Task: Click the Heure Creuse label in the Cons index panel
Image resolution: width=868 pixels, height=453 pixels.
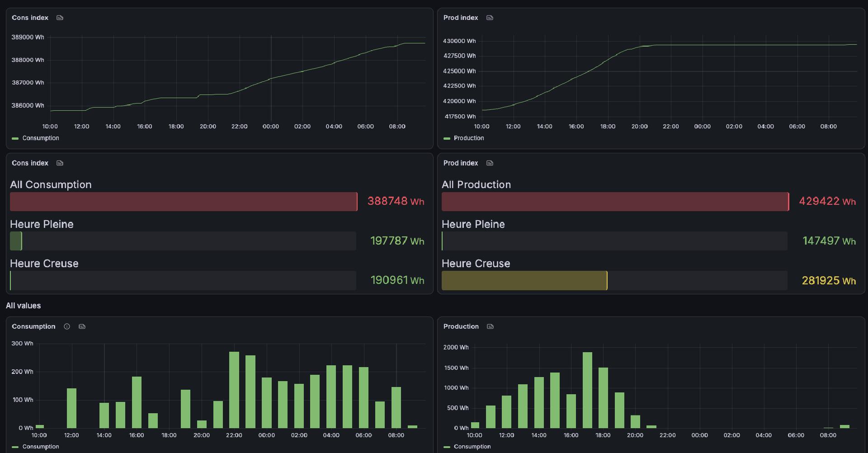Action: click(44, 264)
